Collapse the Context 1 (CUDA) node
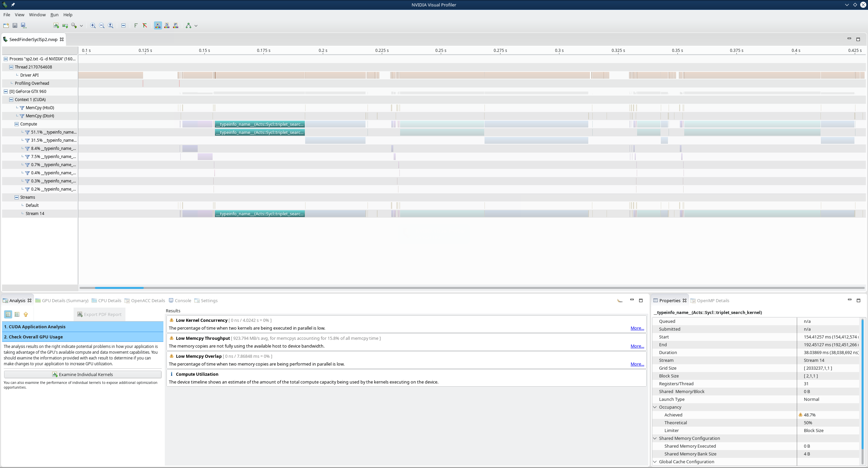Viewport: 868px width, 468px height. (11, 99)
